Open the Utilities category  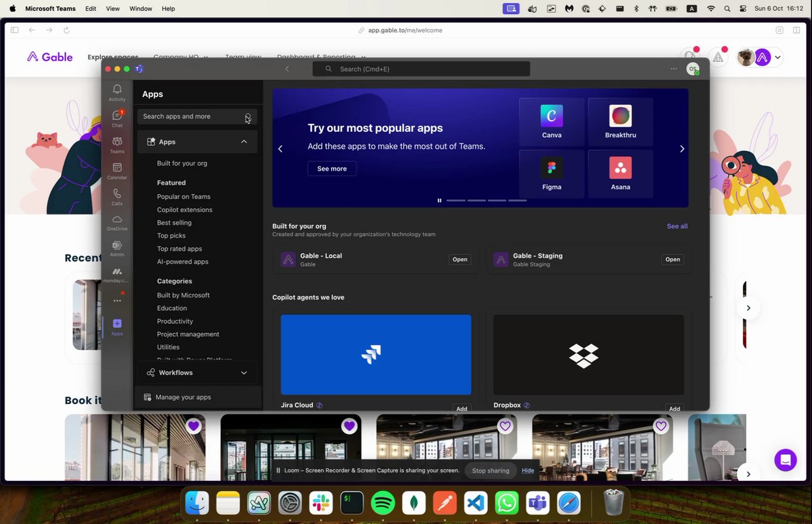tap(168, 348)
